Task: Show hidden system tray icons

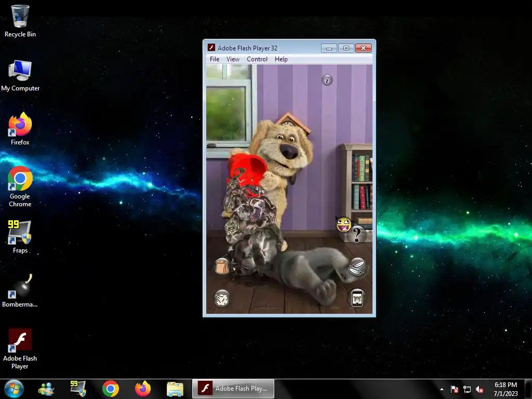Action: pyautogui.click(x=442, y=389)
